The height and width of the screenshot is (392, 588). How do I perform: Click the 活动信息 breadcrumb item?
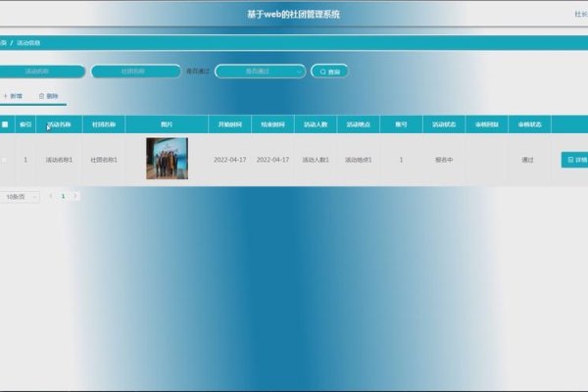point(28,43)
